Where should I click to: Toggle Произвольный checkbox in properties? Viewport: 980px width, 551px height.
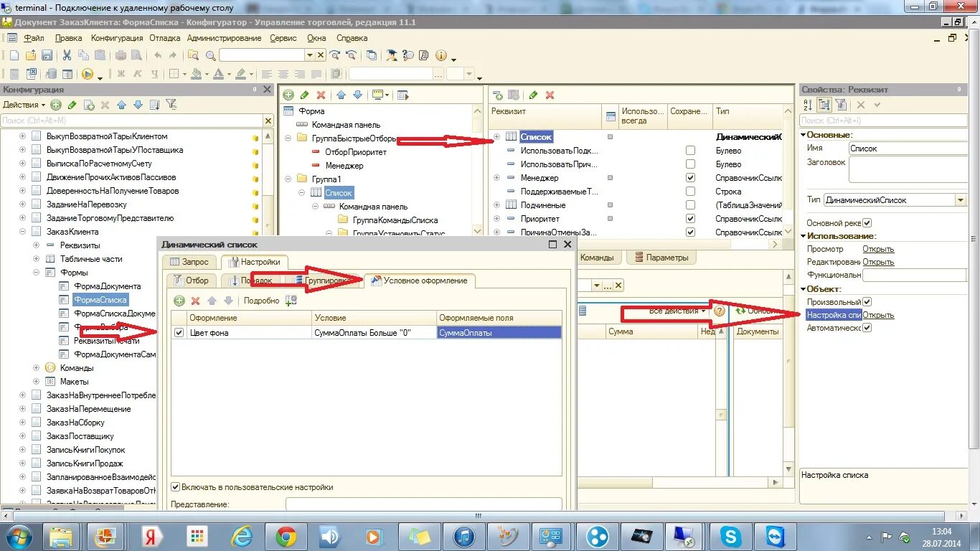(867, 302)
